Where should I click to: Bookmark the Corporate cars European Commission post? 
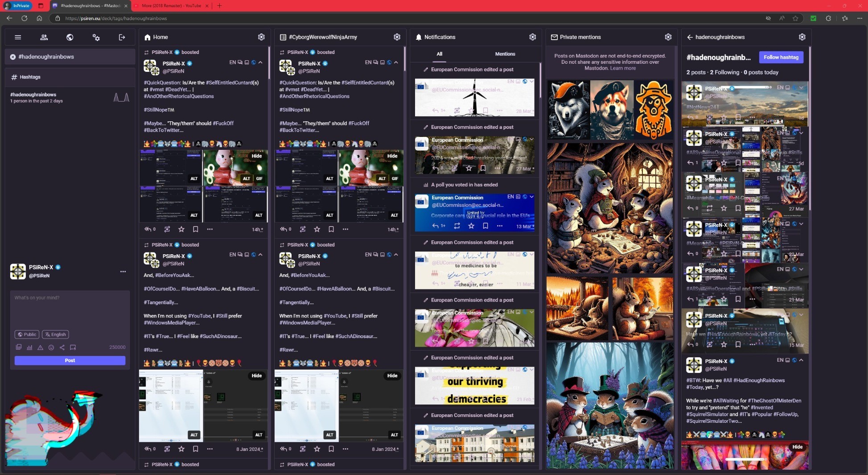[485, 226]
